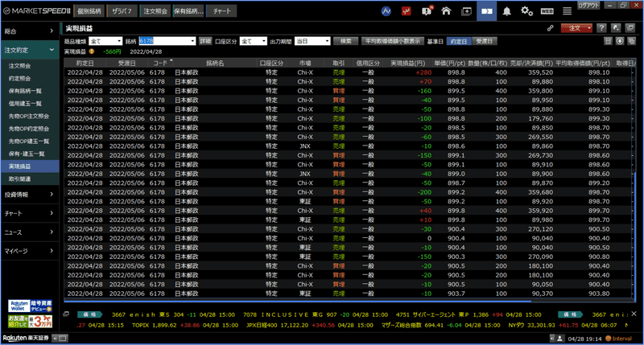Switch to 保有銘柄 tab

pos(188,11)
